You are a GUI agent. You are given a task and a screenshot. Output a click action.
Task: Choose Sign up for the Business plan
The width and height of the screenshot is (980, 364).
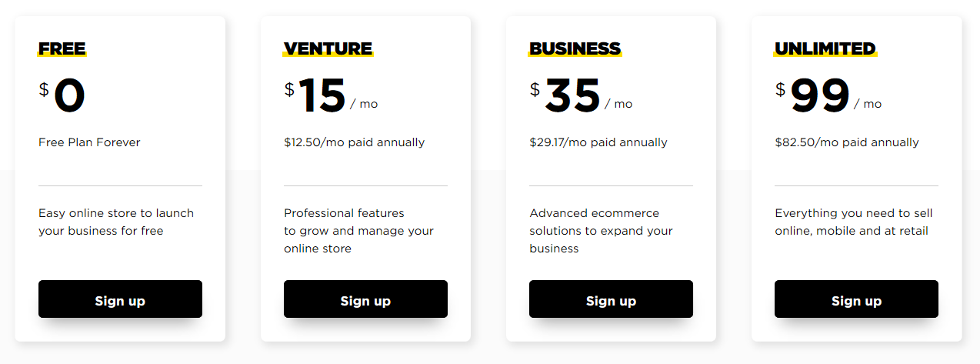tap(611, 299)
